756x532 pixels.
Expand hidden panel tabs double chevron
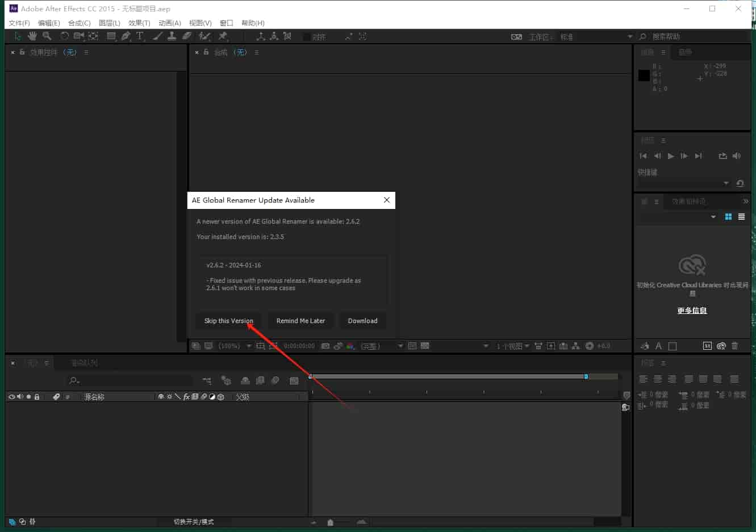746,202
